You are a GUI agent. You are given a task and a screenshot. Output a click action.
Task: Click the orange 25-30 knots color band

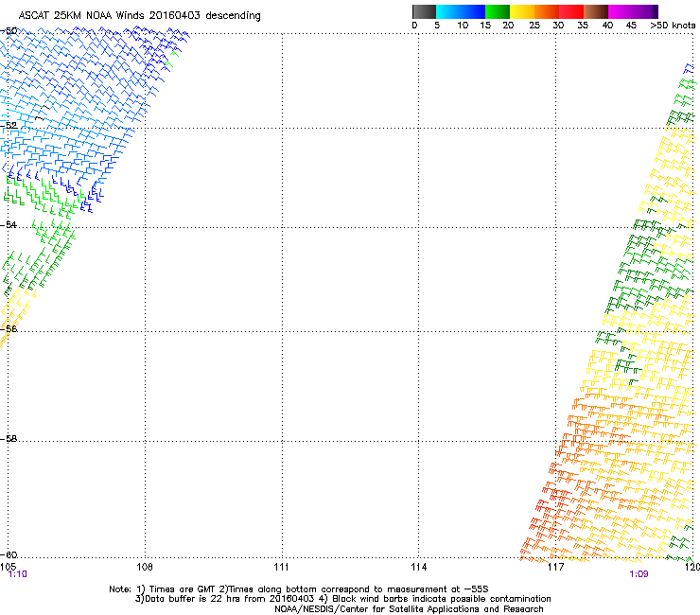(x=547, y=11)
